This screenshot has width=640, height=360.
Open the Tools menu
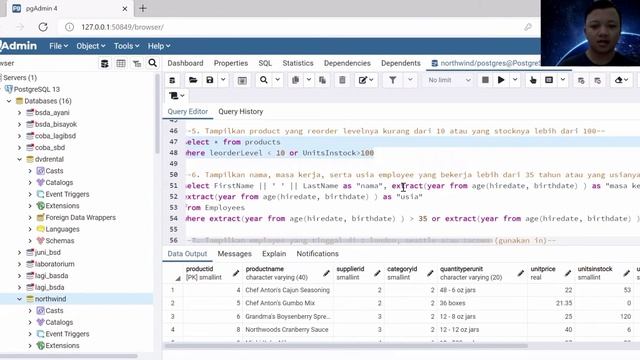[x=127, y=46]
